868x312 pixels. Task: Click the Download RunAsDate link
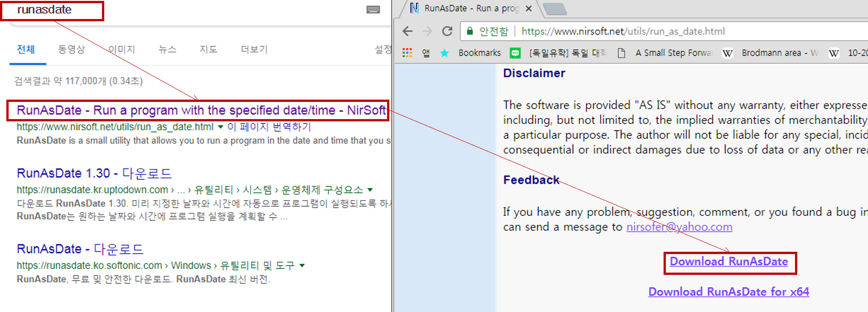click(x=729, y=262)
